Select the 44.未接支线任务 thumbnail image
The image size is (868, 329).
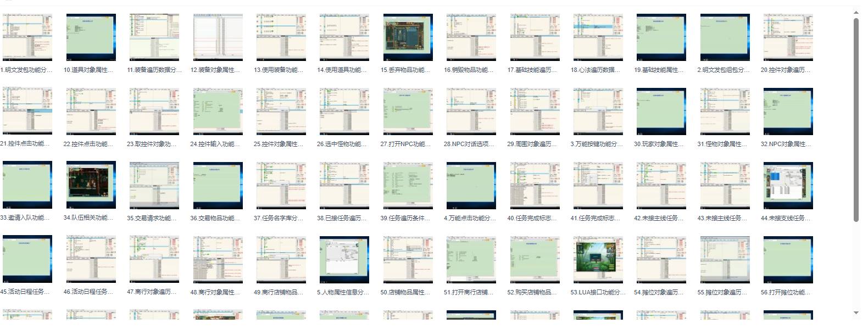(x=788, y=185)
